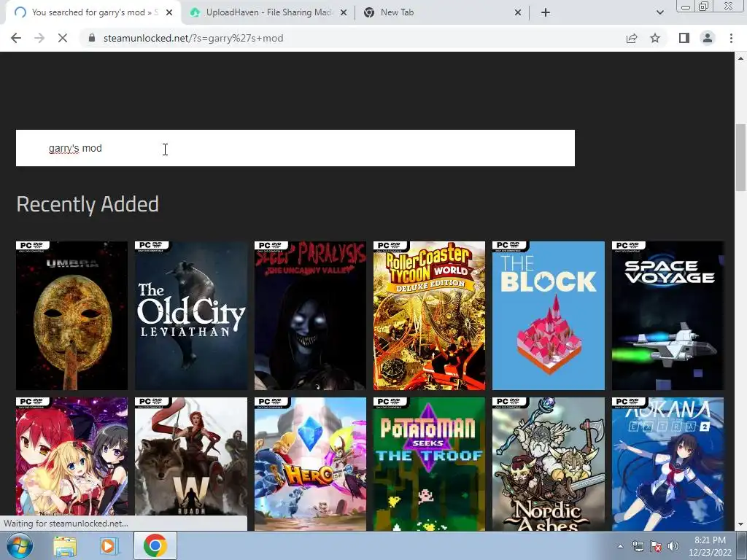Open the Umbra game cover
The image size is (747, 560).
pyautogui.click(x=72, y=316)
